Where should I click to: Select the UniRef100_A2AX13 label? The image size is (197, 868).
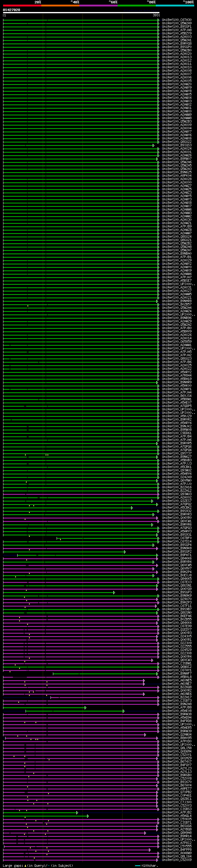177,57
